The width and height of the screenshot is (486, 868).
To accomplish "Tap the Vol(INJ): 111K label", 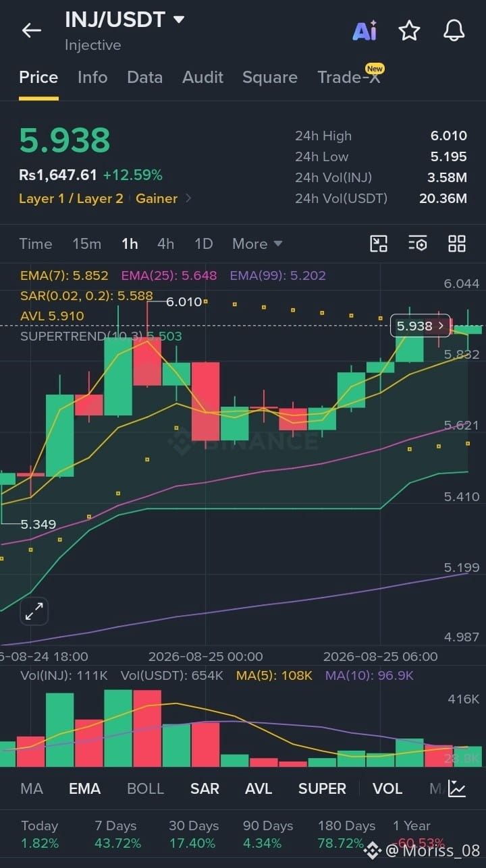I will (x=64, y=675).
